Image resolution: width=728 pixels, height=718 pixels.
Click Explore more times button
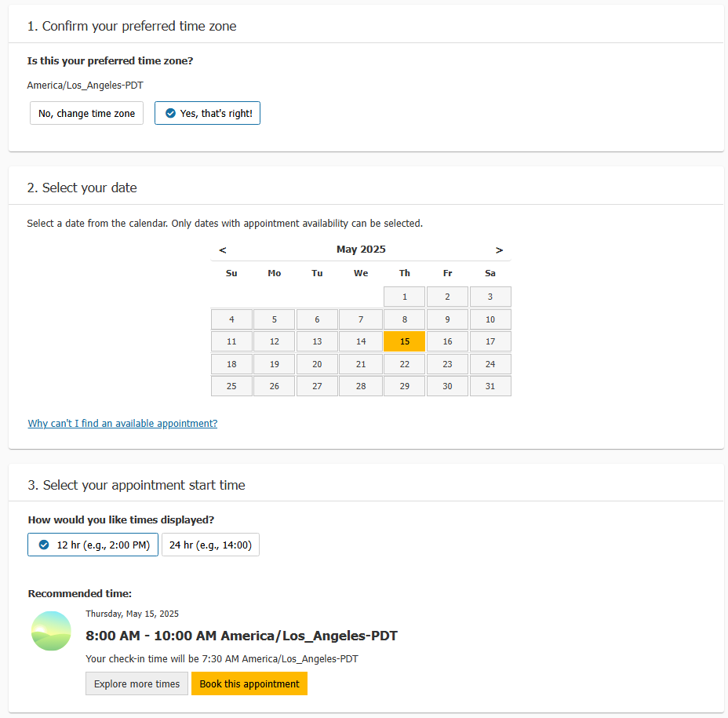(136, 683)
